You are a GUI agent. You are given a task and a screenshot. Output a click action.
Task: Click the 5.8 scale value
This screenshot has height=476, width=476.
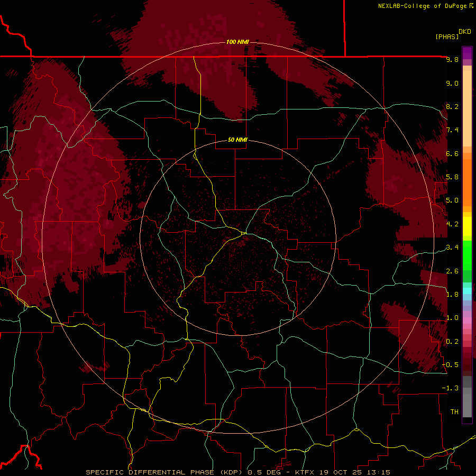click(x=452, y=177)
